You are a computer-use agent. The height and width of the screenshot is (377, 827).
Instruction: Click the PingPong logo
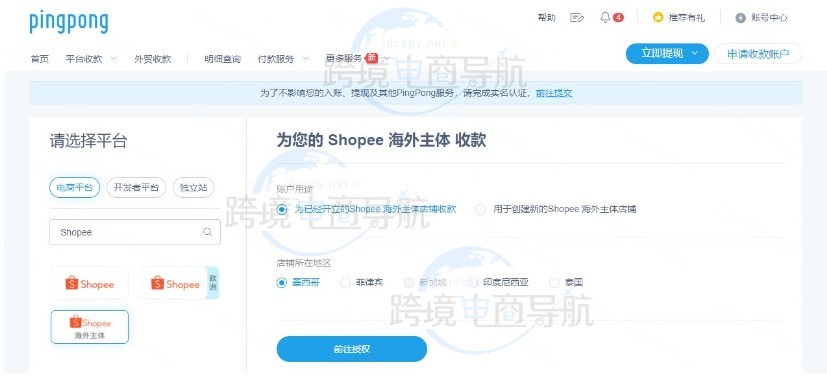(x=69, y=22)
